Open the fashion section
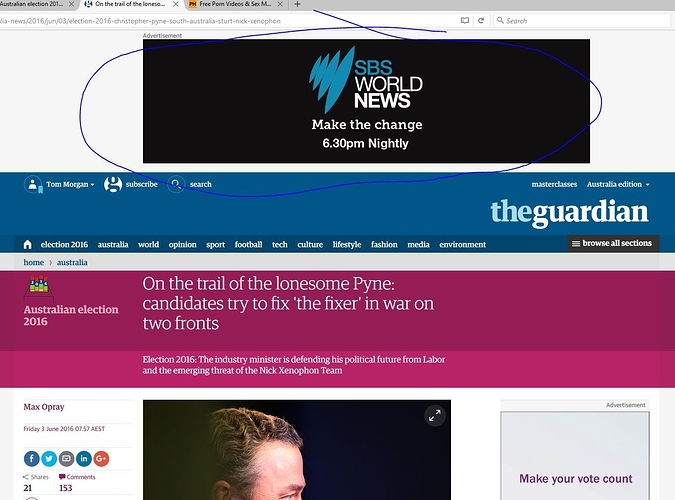The image size is (675, 500). click(384, 245)
